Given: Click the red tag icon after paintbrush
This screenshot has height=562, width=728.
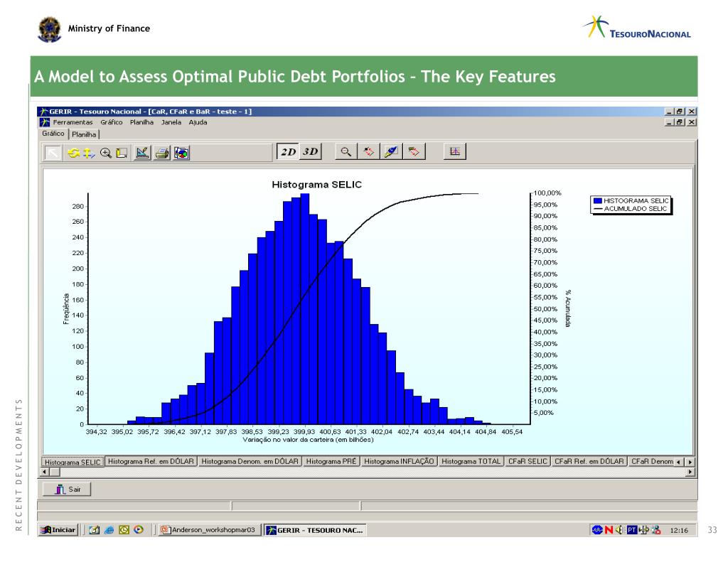Looking at the screenshot, I should pyautogui.click(x=414, y=151).
